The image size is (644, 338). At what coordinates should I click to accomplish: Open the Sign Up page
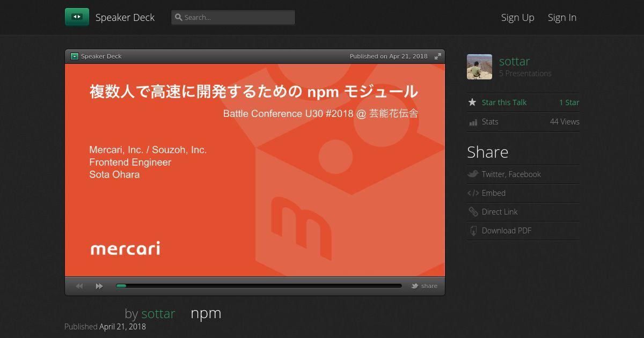click(x=518, y=17)
